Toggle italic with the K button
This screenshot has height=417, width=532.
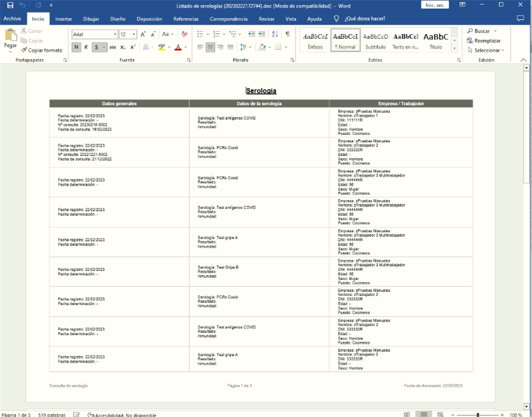[86, 47]
